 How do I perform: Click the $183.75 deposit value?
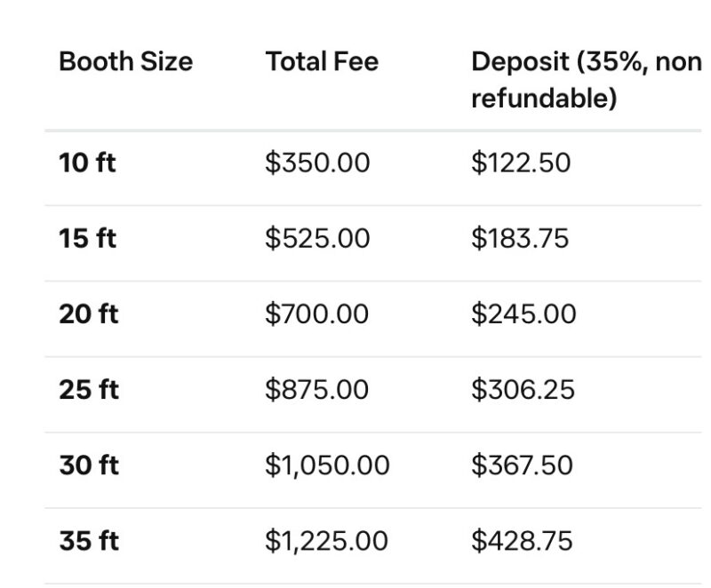pos(520,239)
